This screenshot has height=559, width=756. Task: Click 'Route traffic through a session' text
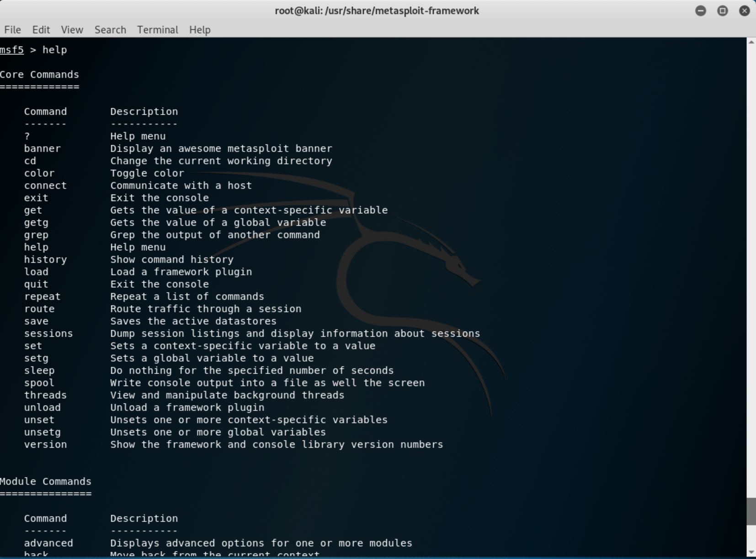click(206, 309)
